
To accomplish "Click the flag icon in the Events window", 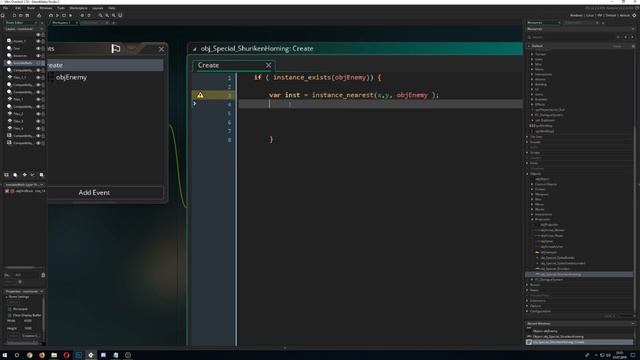I will (116, 49).
